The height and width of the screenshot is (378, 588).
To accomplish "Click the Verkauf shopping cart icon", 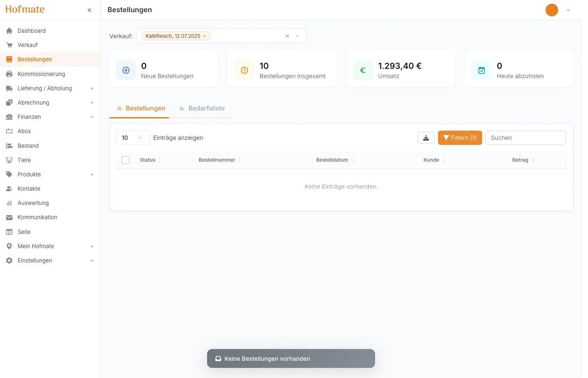I will click(9, 45).
